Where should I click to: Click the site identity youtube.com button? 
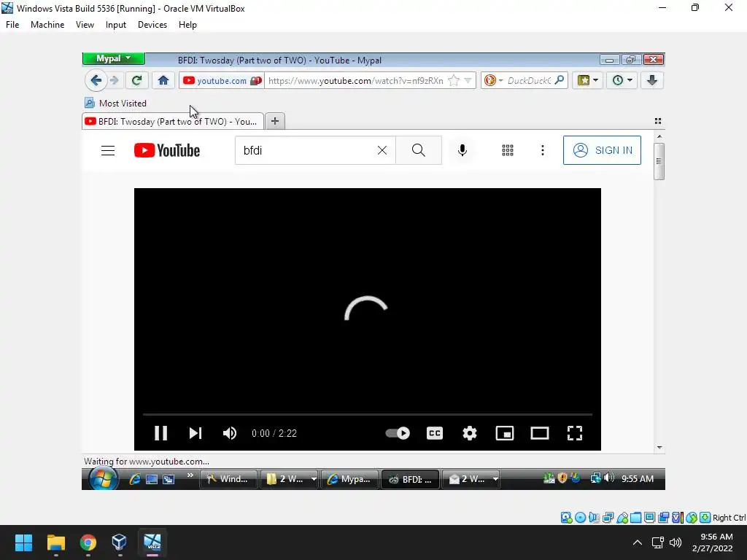[222, 80]
